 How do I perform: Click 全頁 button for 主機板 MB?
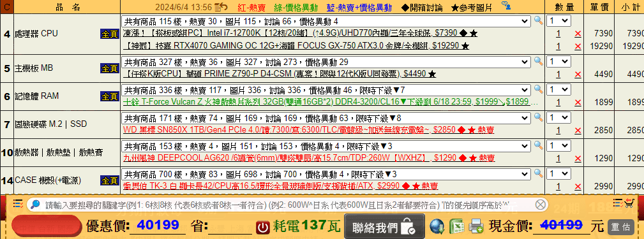[110, 68]
